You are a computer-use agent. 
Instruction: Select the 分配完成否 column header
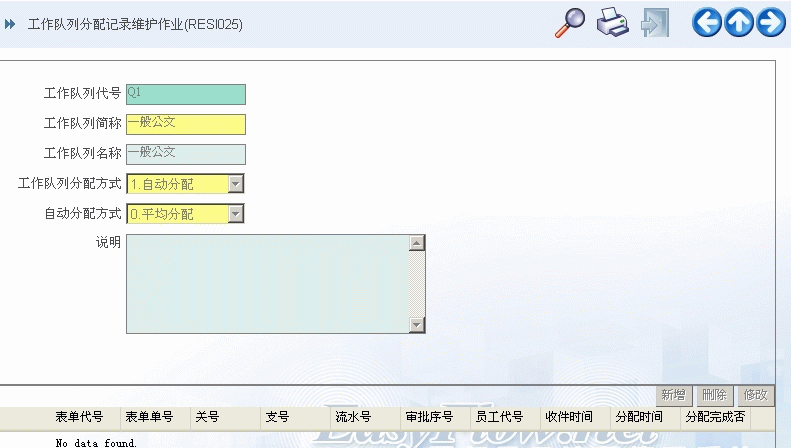coord(715,417)
